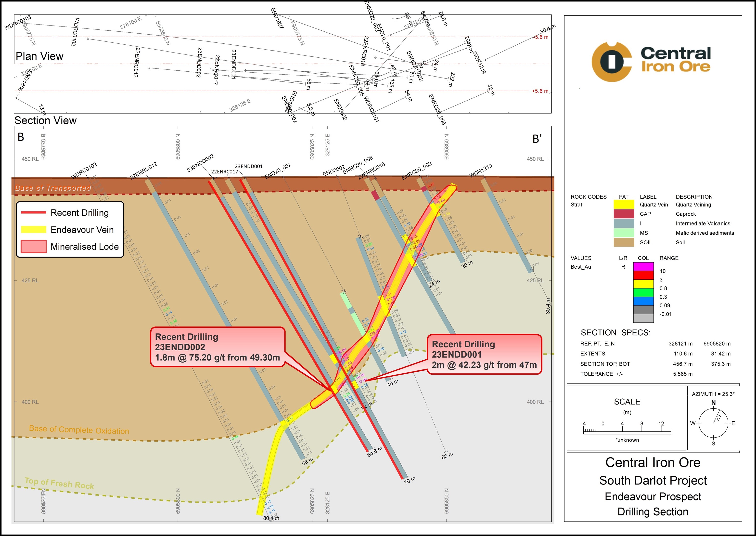Click the Mafic derived sediments green swatch

click(623, 233)
